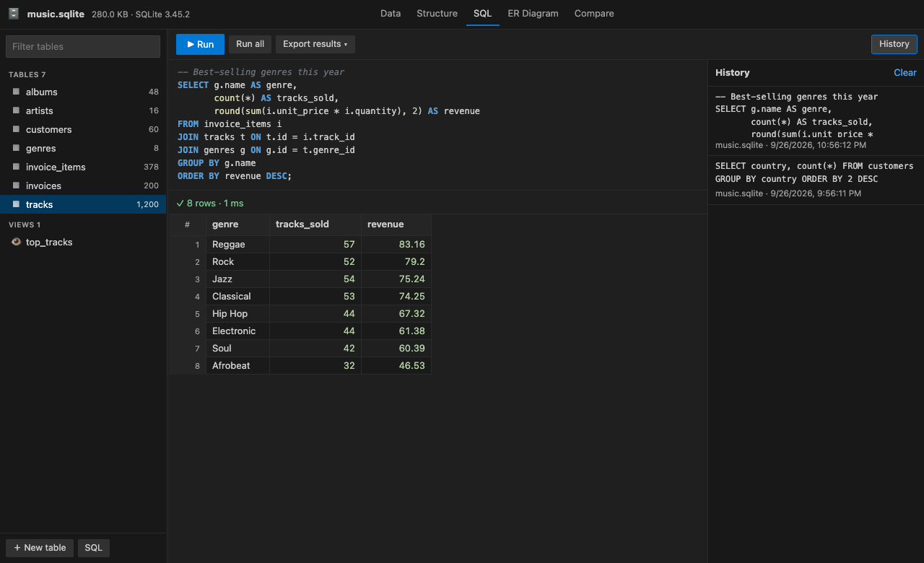Select the Classical genre cell
This screenshot has width=924, height=563.
pos(237,296)
